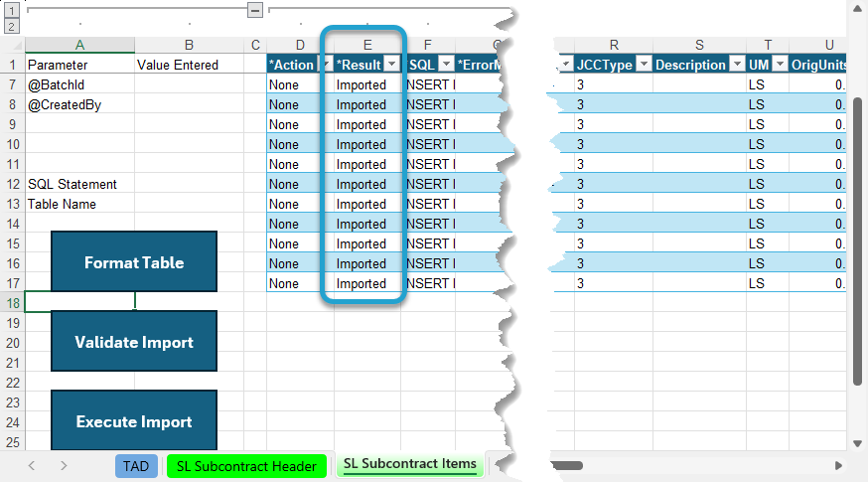Click the Format Table button

tap(134, 261)
